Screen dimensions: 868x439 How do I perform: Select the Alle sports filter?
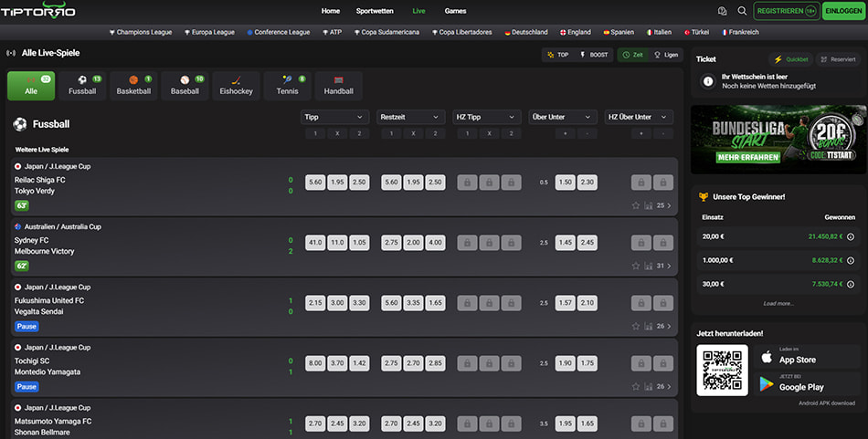[x=31, y=86]
